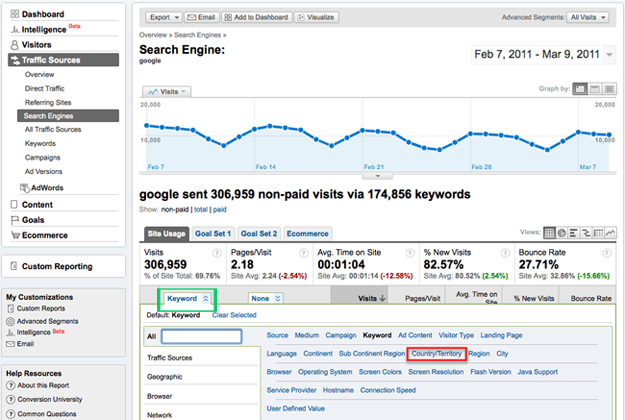
Task: Switch to Ecommerce tab
Action: 307,234
